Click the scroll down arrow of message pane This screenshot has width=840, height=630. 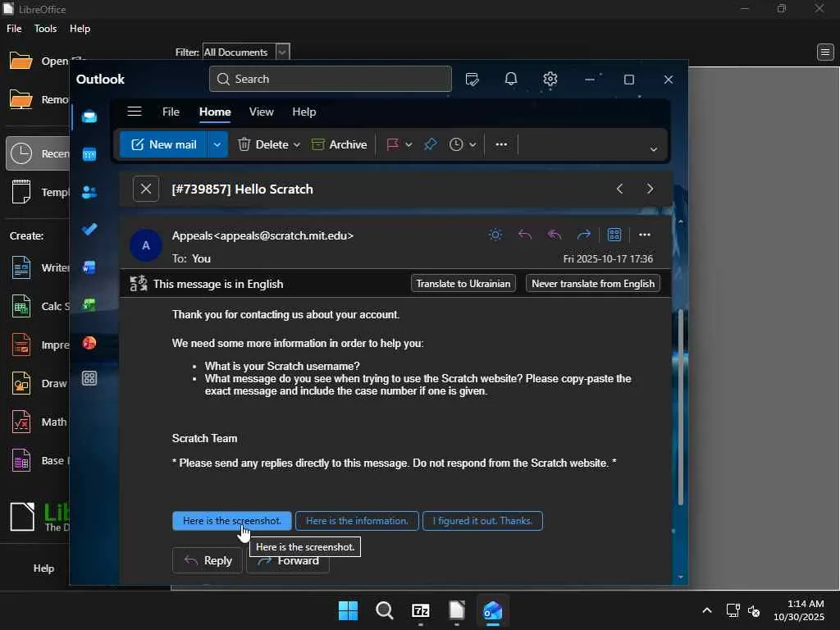point(680,577)
